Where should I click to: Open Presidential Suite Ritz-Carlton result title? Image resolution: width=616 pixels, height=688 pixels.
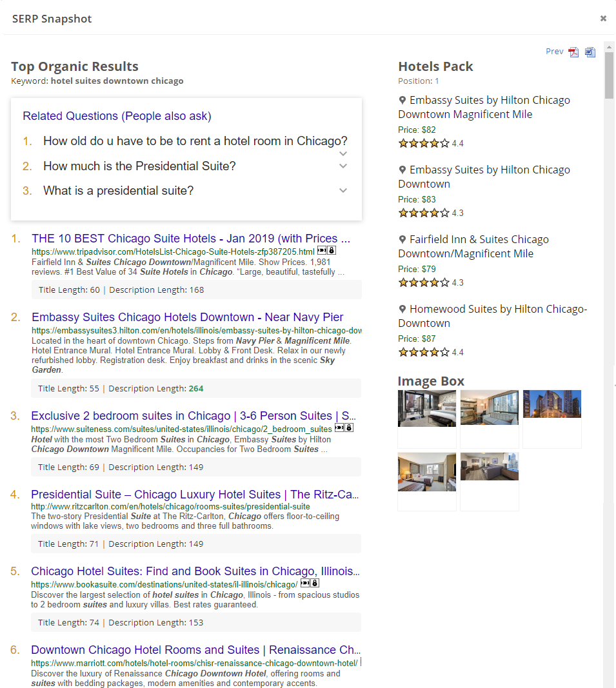[195, 494]
